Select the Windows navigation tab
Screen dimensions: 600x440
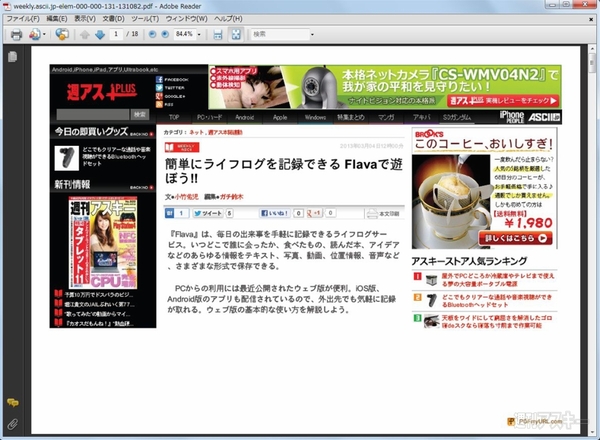[315, 117]
